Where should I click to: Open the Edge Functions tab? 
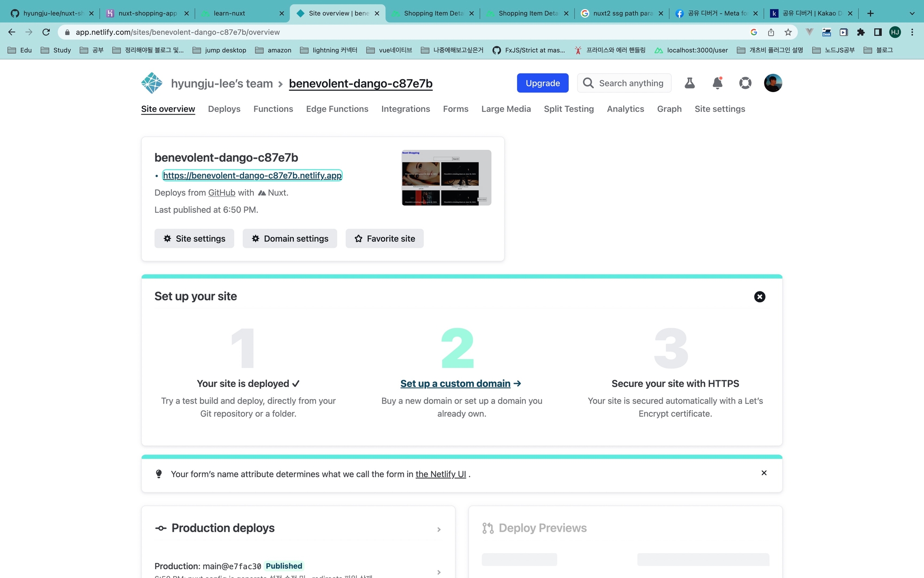click(337, 109)
